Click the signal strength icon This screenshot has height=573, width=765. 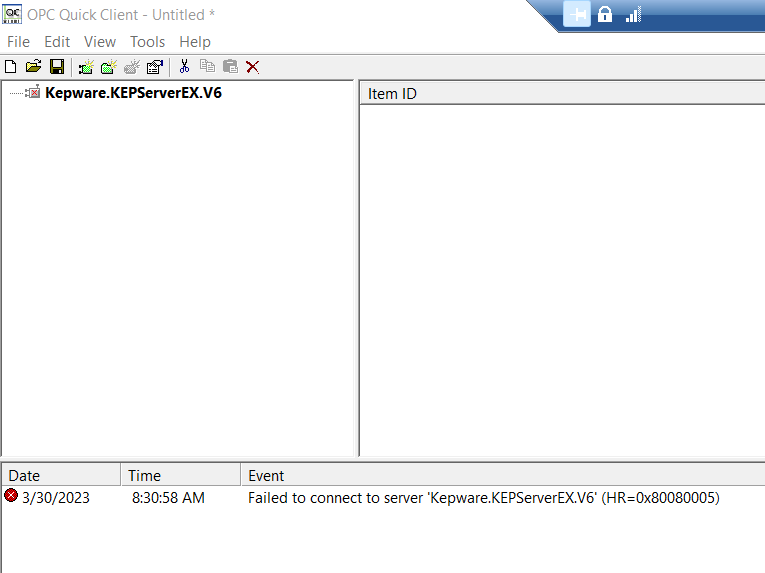click(633, 15)
